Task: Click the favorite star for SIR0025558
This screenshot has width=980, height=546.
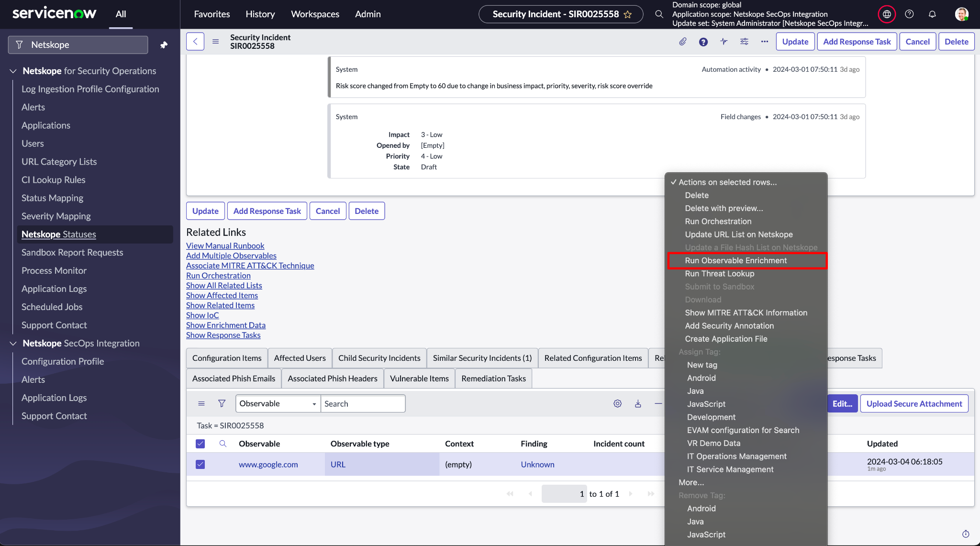Action: point(628,14)
